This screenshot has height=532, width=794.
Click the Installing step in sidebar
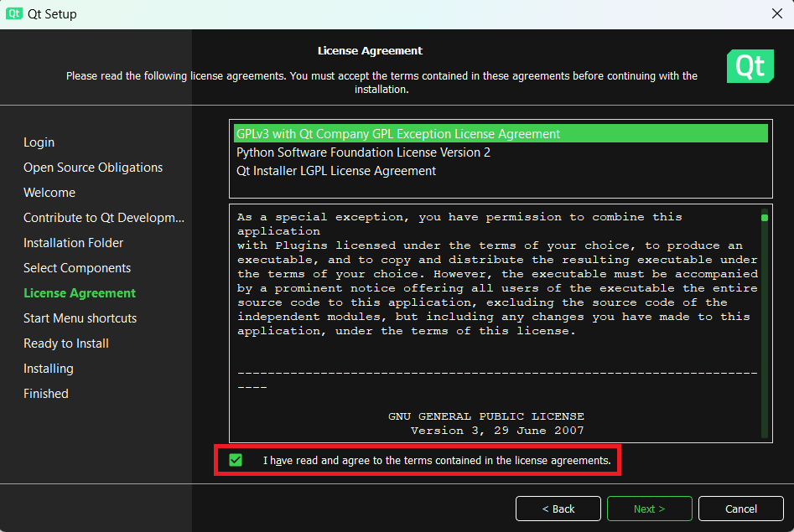48,369
